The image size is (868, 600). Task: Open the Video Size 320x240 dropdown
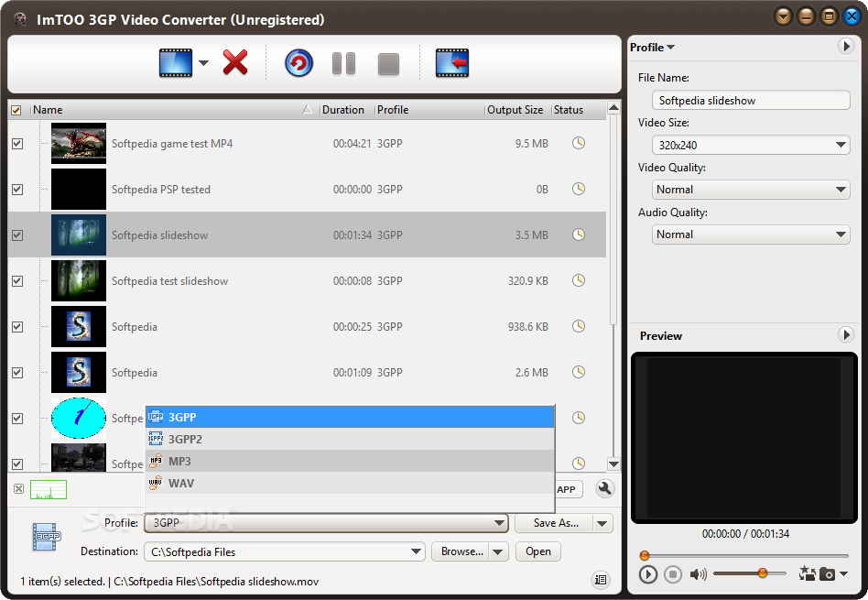pyautogui.click(x=751, y=145)
